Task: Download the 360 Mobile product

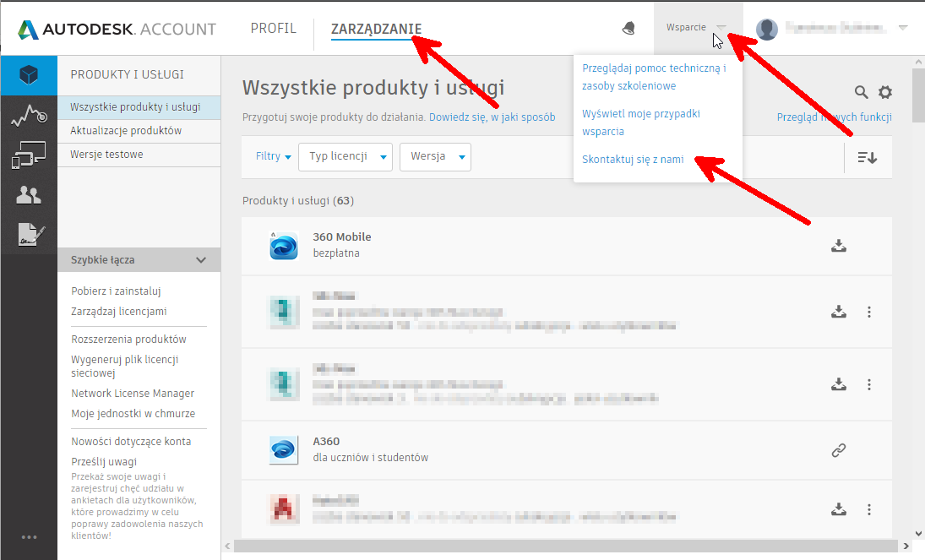Action: [839, 246]
